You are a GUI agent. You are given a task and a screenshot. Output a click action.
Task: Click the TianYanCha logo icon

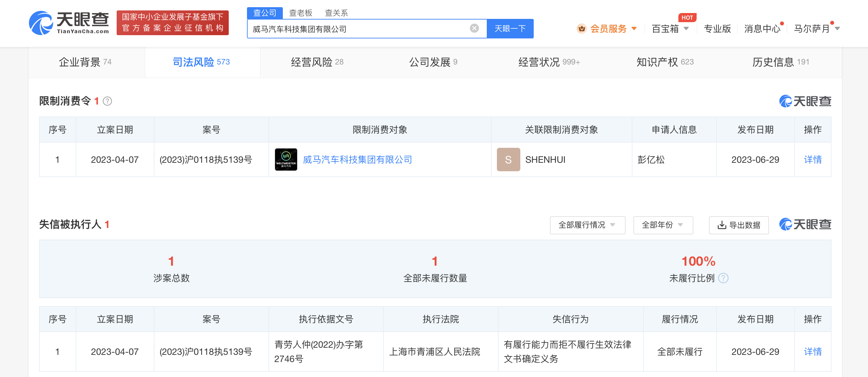41,23
